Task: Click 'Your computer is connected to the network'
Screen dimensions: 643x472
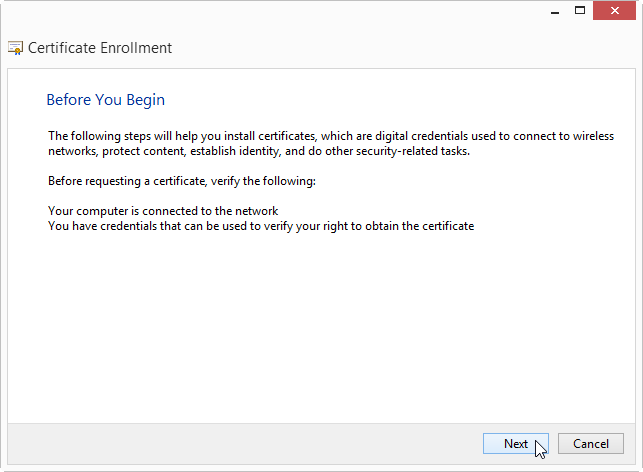Action: (163, 211)
